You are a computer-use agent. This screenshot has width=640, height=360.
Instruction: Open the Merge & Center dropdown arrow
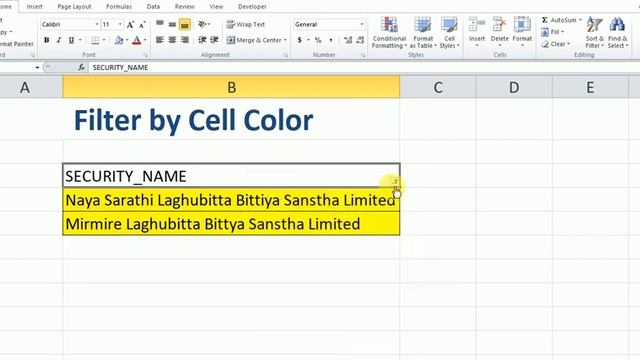[285, 40]
